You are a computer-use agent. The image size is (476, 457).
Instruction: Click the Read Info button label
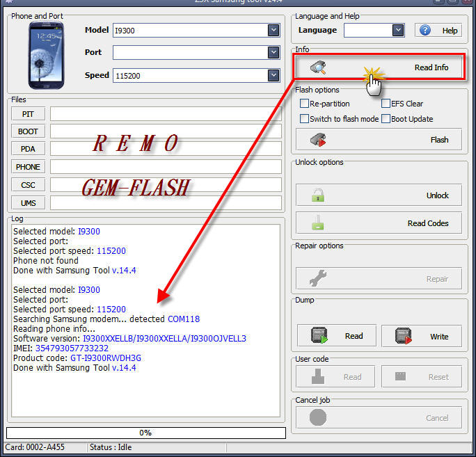point(431,67)
